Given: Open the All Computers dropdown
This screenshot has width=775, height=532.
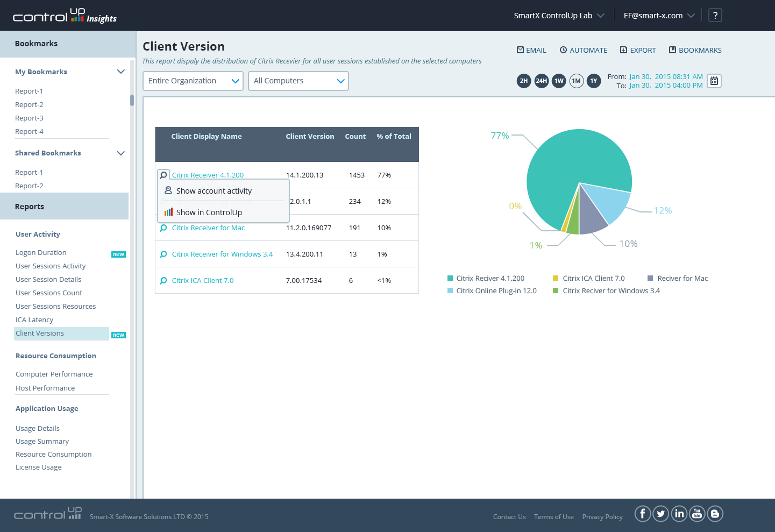Looking at the screenshot, I should tap(298, 81).
